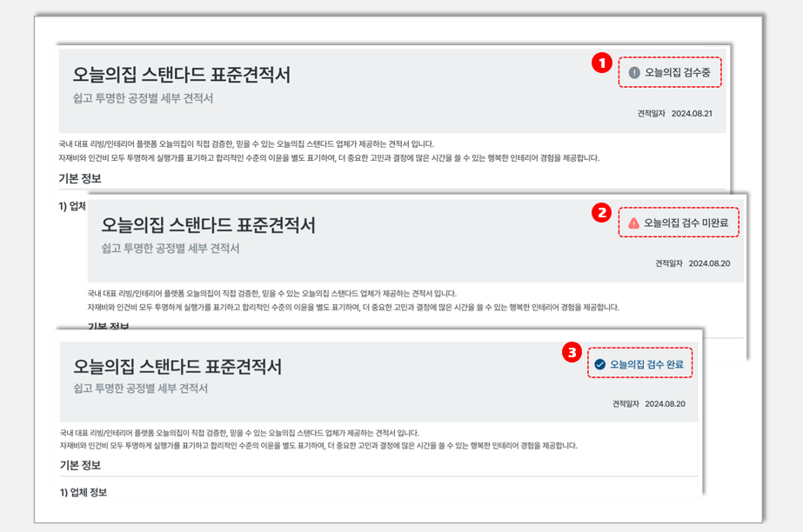Click the 1) 업체 정보 item in the 검수 완료 document
803x532 pixels.
tap(84, 492)
